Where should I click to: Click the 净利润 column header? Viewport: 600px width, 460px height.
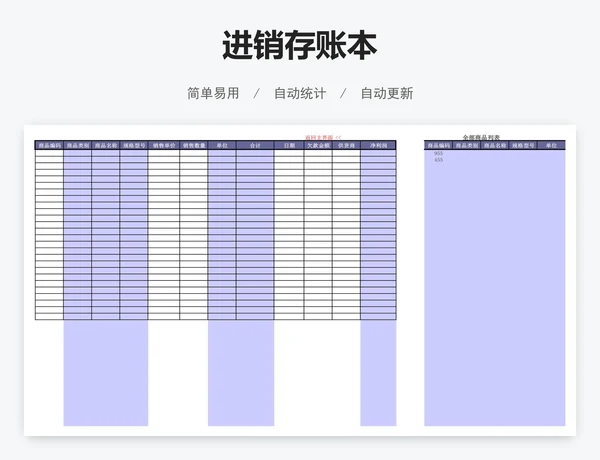click(x=378, y=145)
